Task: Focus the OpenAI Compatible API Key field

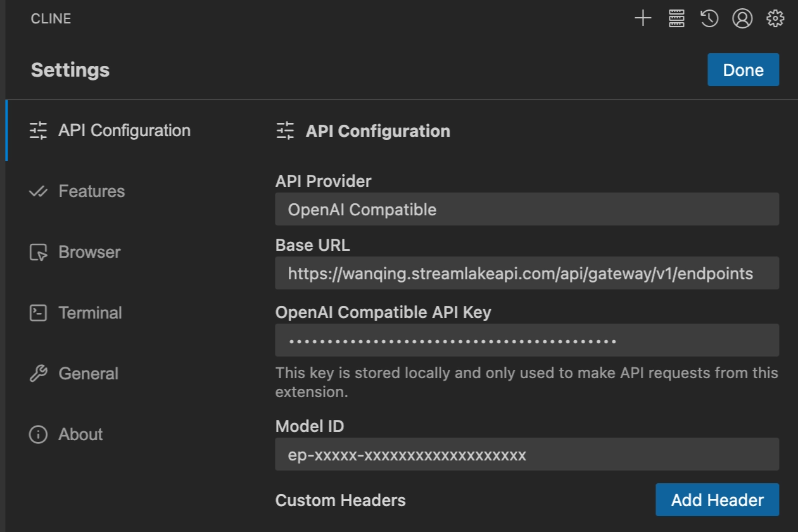Action: tap(527, 341)
